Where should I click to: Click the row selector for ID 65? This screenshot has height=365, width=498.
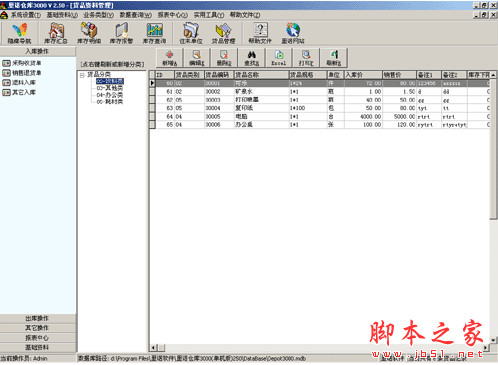(x=152, y=125)
